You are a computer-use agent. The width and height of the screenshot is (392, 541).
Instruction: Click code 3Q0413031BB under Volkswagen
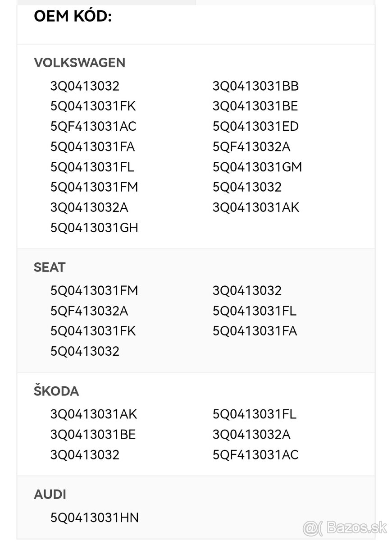coord(255,86)
